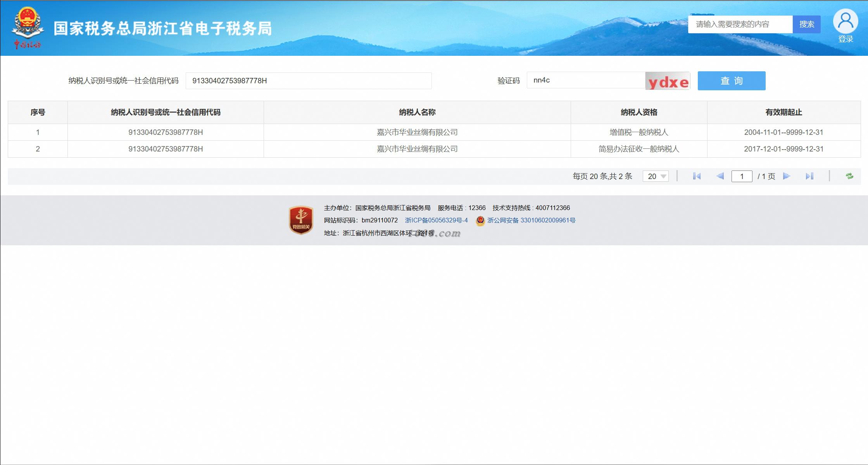Go to previous page arrow
Screen dimensions: 868x465
pyautogui.click(x=720, y=176)
